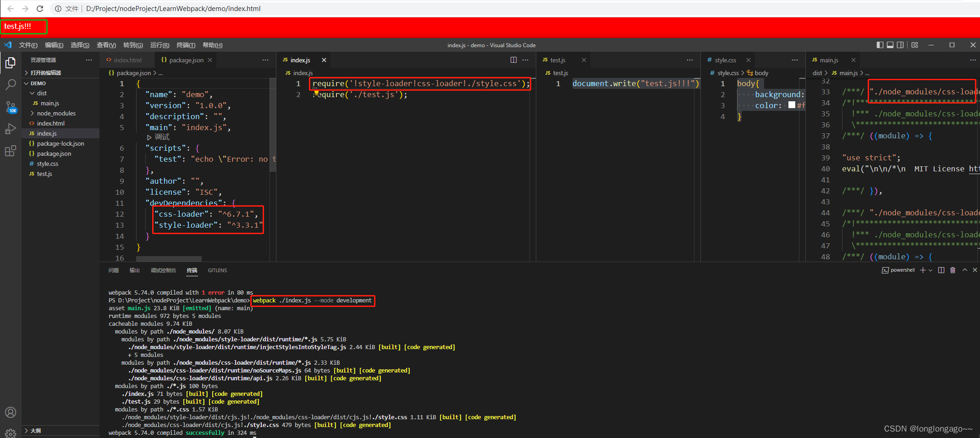
Task: Split the index.js editor to the right
Action: click(513, 60)
